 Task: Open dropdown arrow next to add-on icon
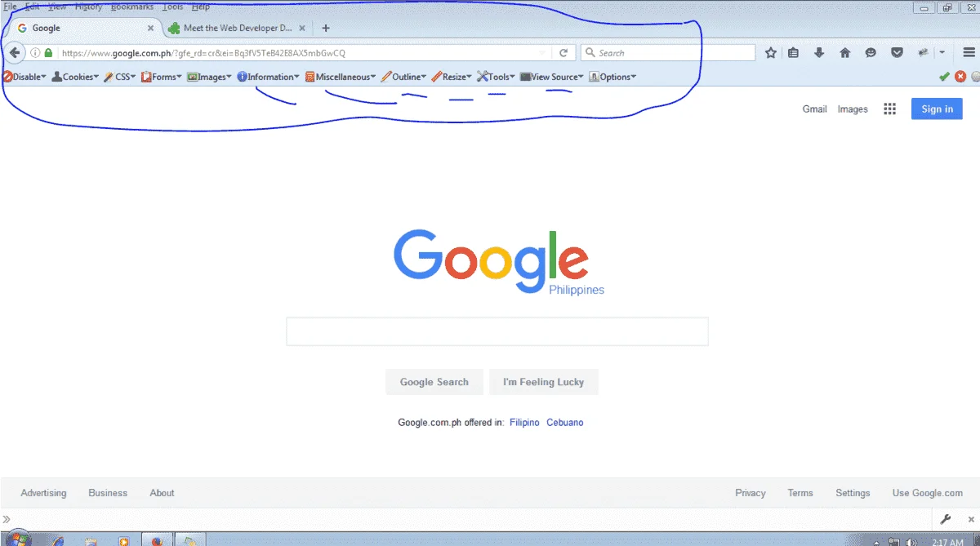(942, 53)
